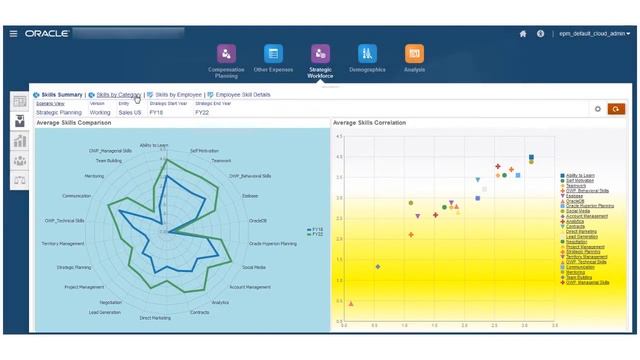Click Ability to Learn legend square marker
The height and width of the screenshot is (360, 640).
point(562,176)
